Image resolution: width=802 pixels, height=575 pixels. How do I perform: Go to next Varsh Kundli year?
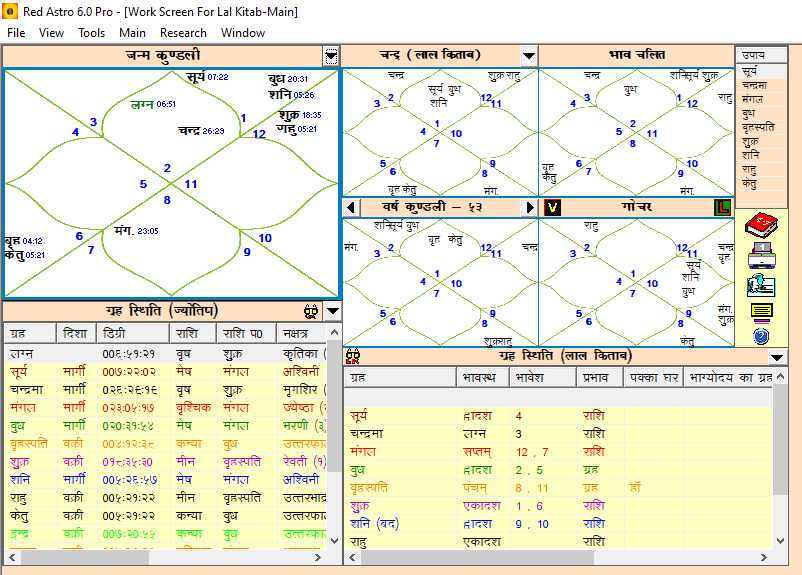[x=531, y=207]
